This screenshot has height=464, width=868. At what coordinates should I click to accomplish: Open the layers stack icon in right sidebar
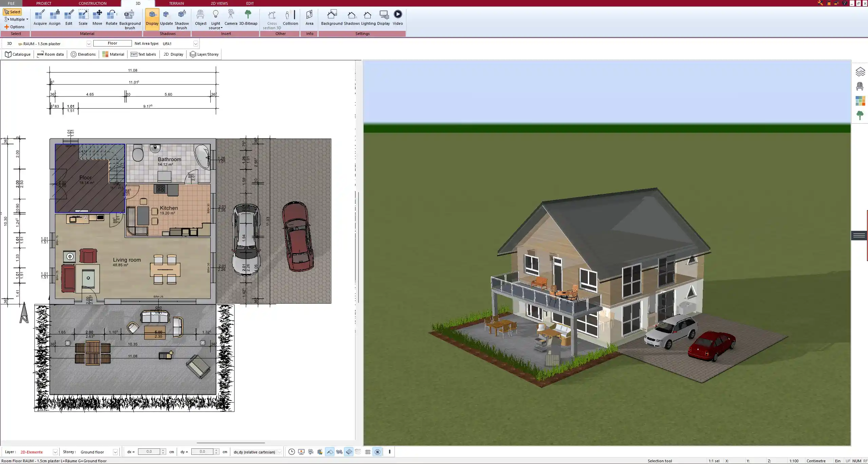[860, 72]
